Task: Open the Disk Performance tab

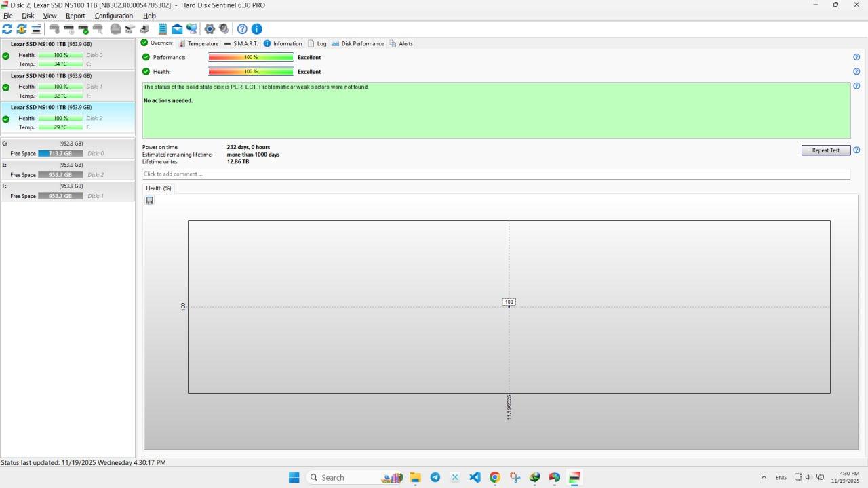Action: [x=358, y=43]
